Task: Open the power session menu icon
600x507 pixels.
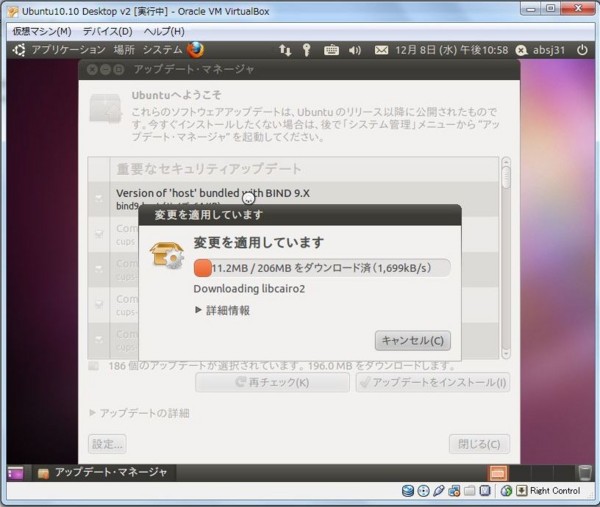Action: [x=582, y=50]
